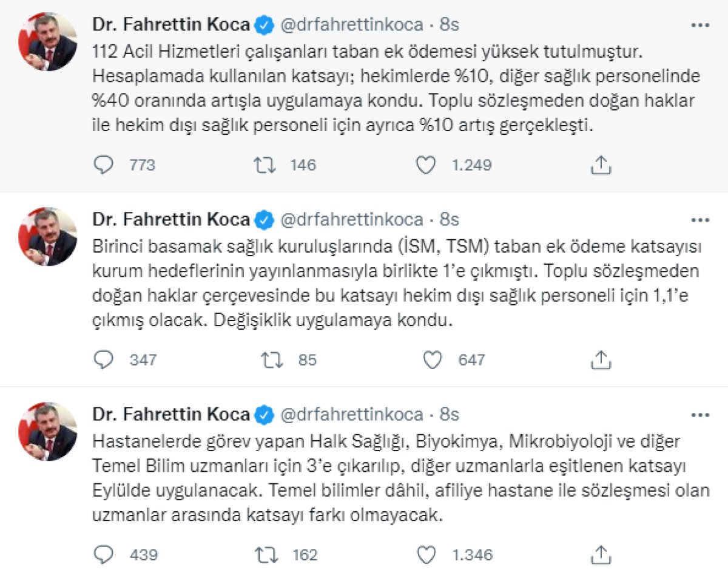The width and height of the screenshot is (728, 575).
Task: Open the 8s timestamp on third tweet
Action: [x=450, y=415]
